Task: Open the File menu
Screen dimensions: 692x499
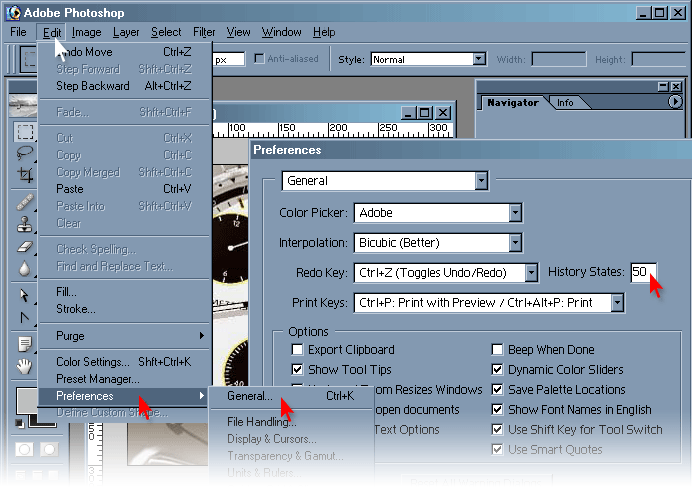Action: click(x=18, y=32)
